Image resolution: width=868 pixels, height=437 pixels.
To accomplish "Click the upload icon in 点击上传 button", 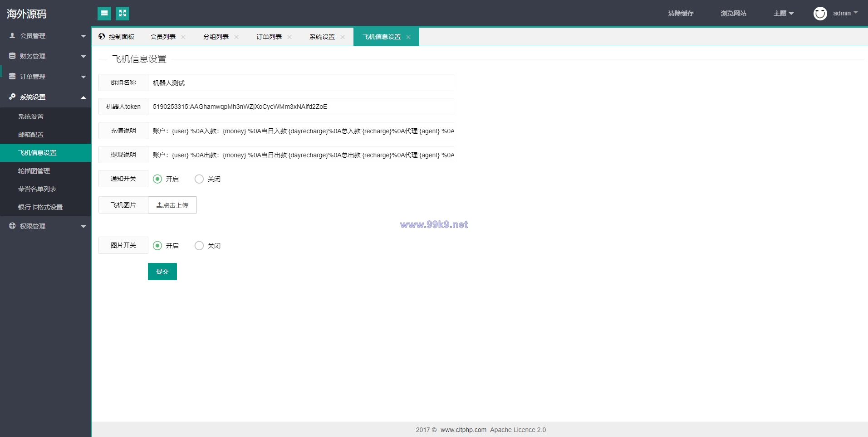I will coord(159,205).
